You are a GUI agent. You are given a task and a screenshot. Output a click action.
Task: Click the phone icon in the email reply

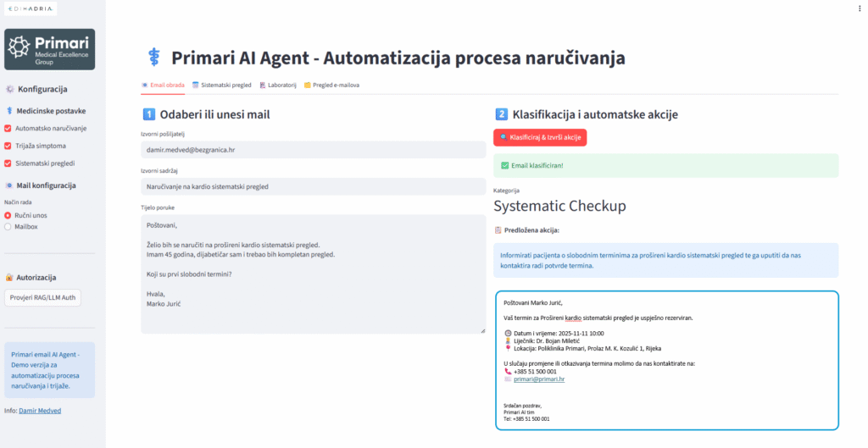pyautogui.click(x=509, y=371)
